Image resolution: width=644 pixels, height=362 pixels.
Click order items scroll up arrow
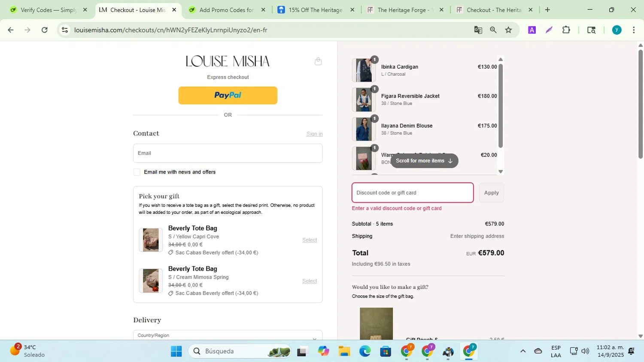point(501,60)
